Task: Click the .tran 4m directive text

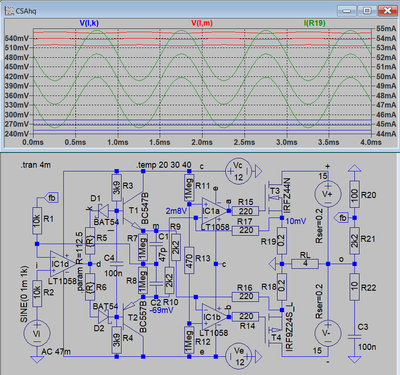Action: tap(36, 165)
